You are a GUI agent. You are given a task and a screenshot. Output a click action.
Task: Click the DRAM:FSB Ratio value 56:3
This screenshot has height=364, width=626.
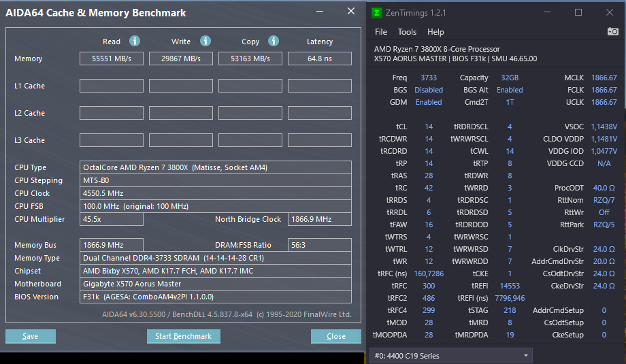[320, 245]
